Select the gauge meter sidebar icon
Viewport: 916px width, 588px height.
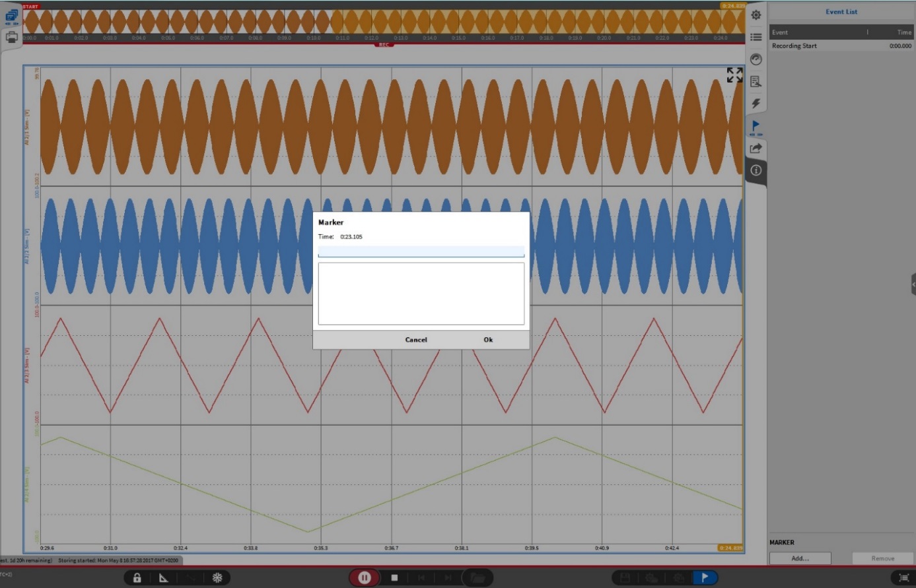pyautogui.click(x=756, y=59)
